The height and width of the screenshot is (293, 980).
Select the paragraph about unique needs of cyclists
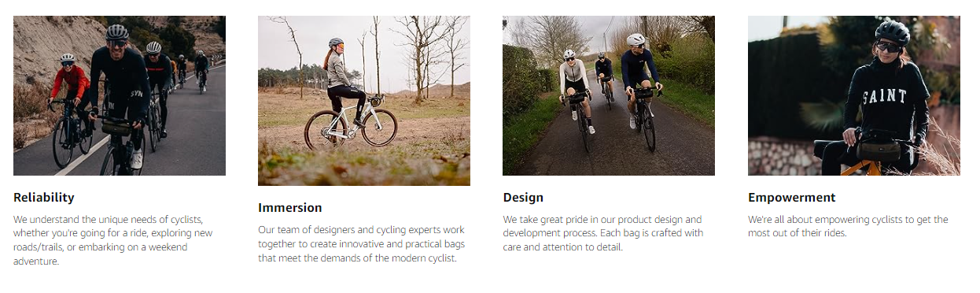point(113,240)
